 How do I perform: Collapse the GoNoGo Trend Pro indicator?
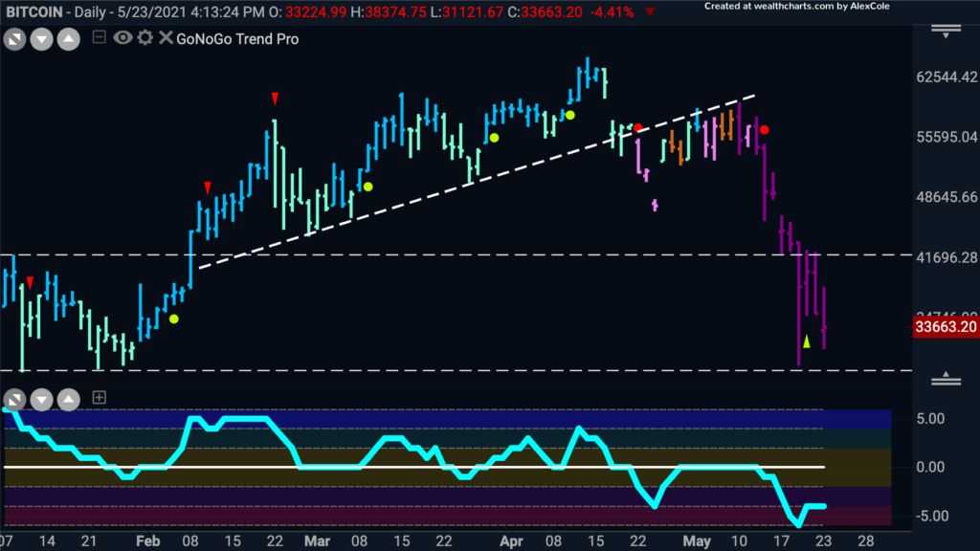coord(99,37)
